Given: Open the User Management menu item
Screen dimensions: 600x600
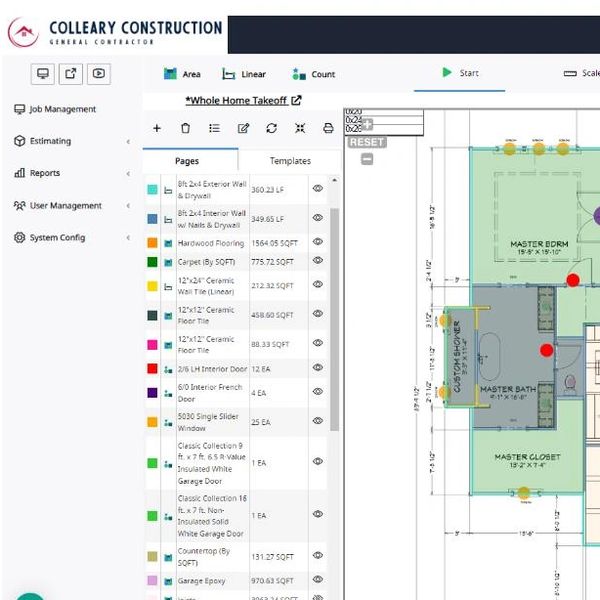Looking at the screenshot, I should pos(58,205).
